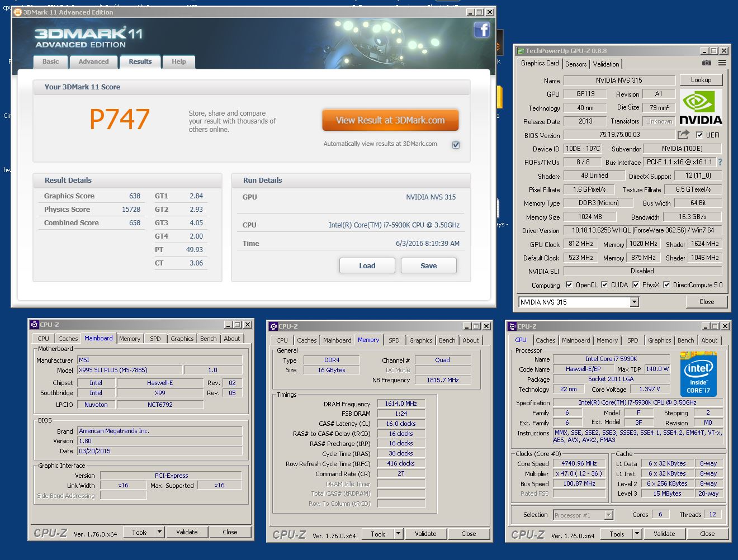Expand Tools dropdown arrow in CPU-Z CPU window
The width and height of the screenshot is (738, 560).
(637, 534)
